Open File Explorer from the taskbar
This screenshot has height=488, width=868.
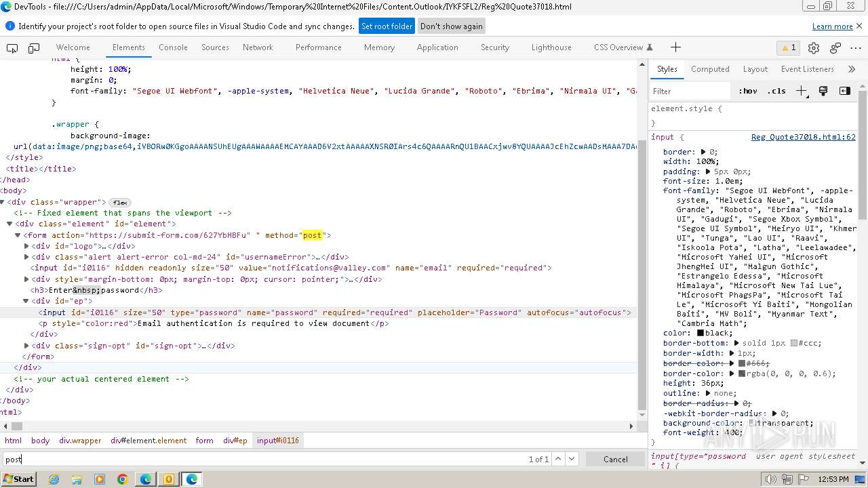(77, 479)
